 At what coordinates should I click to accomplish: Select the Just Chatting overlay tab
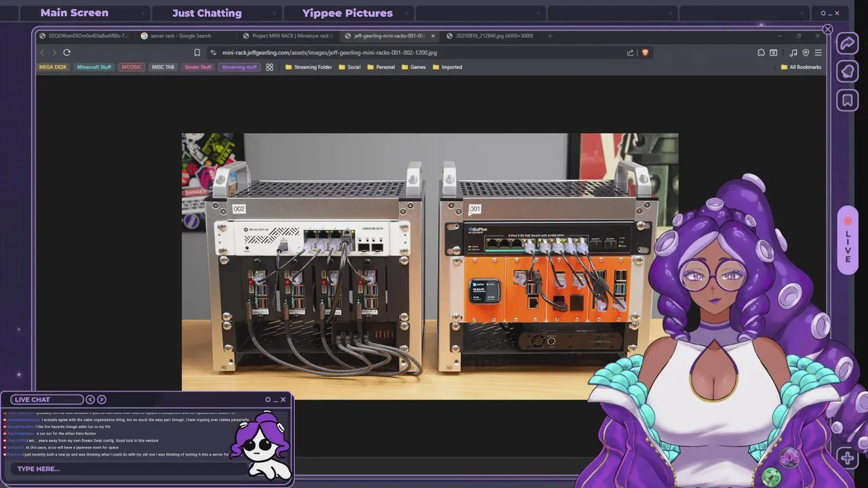(x=207, y=13)
